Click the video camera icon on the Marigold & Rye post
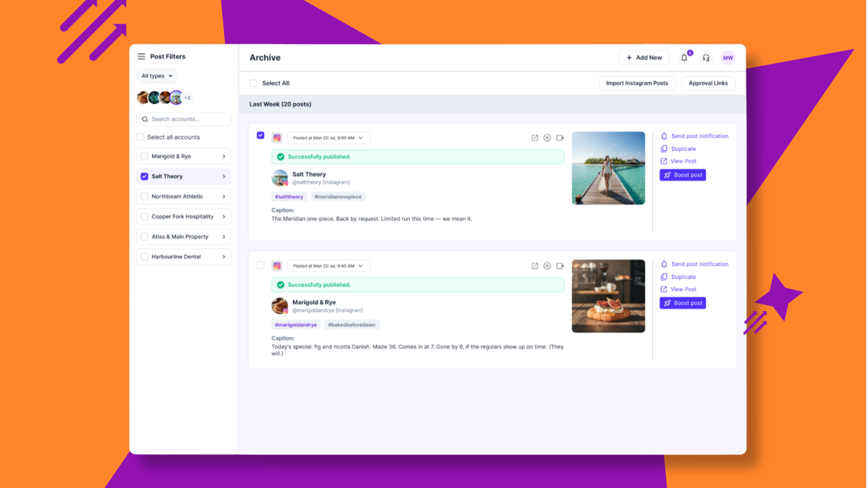Viewport: 868px width, 488px height. (560, 265)
